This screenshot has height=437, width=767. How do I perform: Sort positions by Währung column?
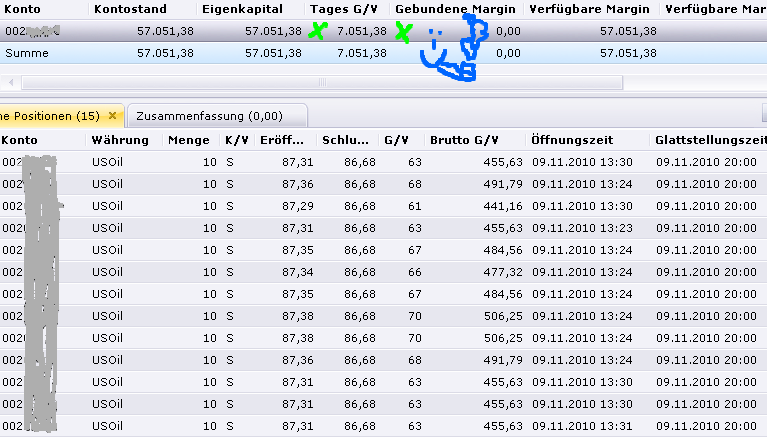[120, 140]
